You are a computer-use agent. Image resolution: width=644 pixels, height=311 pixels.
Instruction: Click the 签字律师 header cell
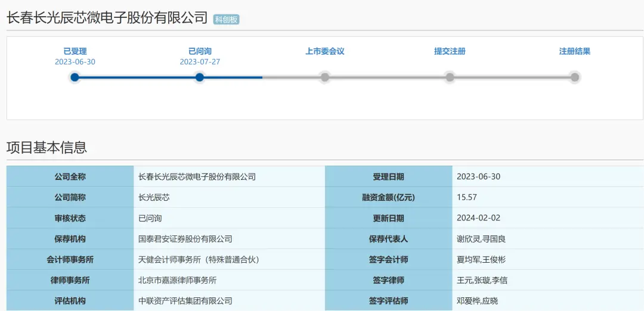pos(389,280)
